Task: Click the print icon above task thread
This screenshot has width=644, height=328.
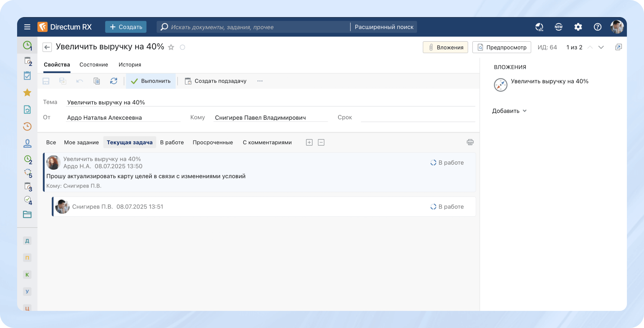Action: pos(470,142)
